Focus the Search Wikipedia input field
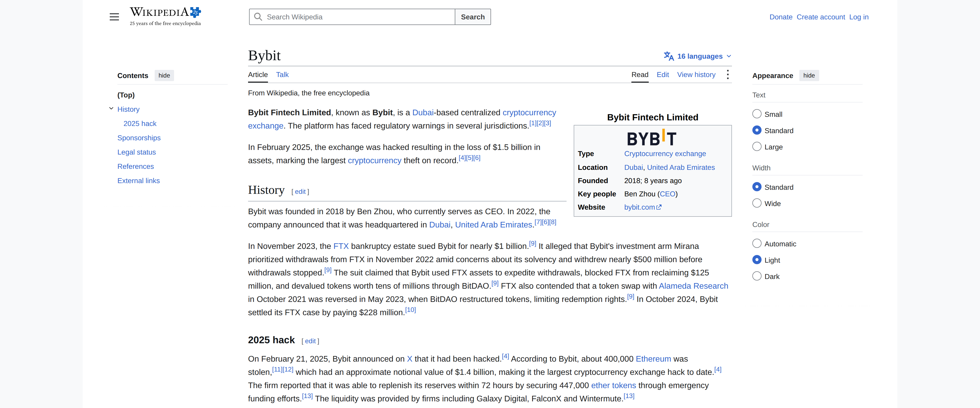The height and width of the screenshot is (408, 980). [352, 17]
